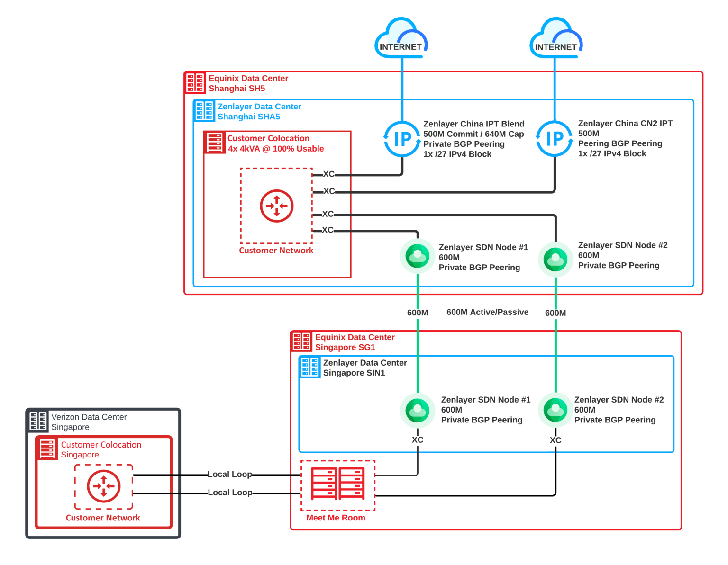Click the Verizon Data Center building icon

[38, 421]
